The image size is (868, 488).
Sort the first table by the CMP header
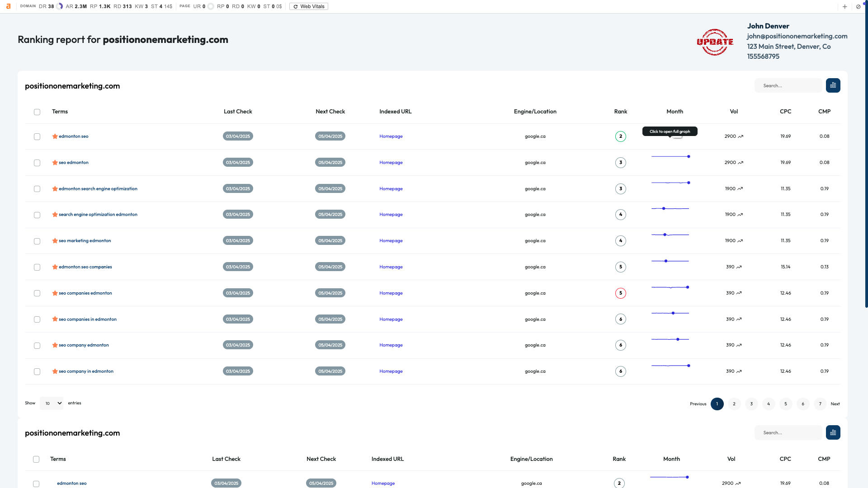tap(824, 112)
